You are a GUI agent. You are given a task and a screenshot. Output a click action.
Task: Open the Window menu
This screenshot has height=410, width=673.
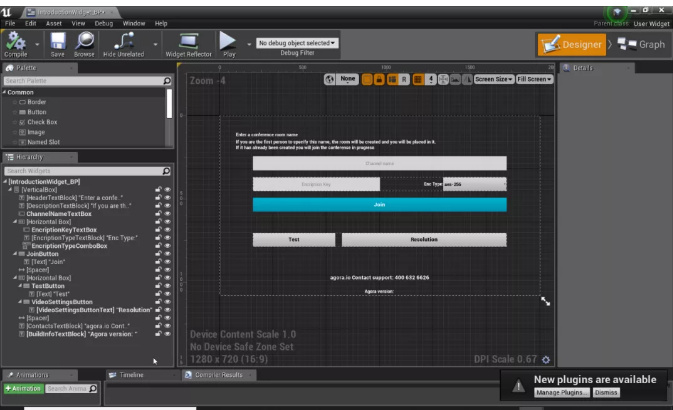[x=133, y=24]
